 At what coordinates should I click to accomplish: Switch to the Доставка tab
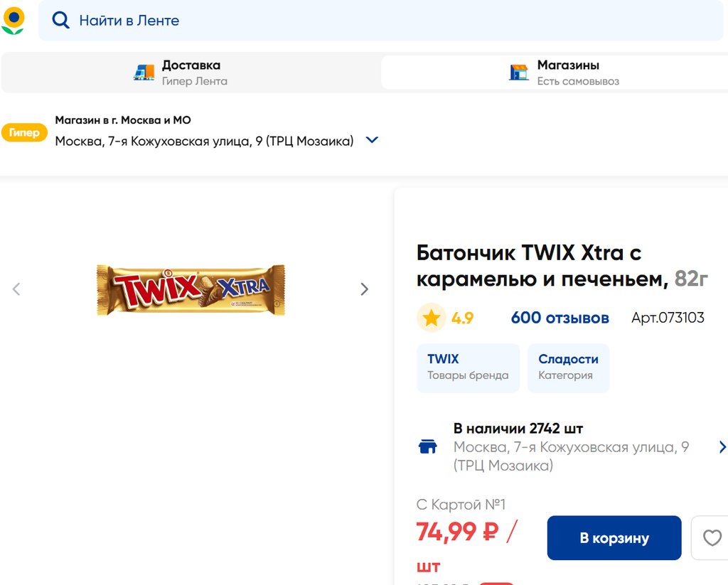tap(191, 72)
